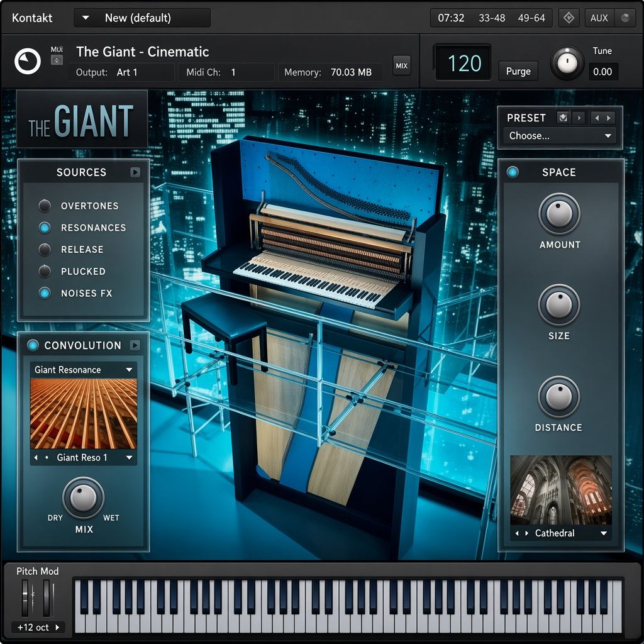Click the arrow next to +12 oct

click(57, 627)
